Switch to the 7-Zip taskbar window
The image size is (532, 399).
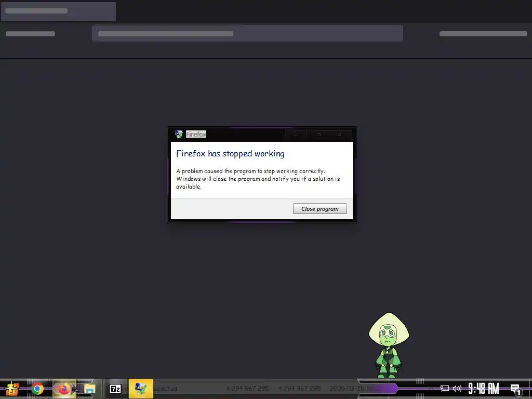[115, 389]
